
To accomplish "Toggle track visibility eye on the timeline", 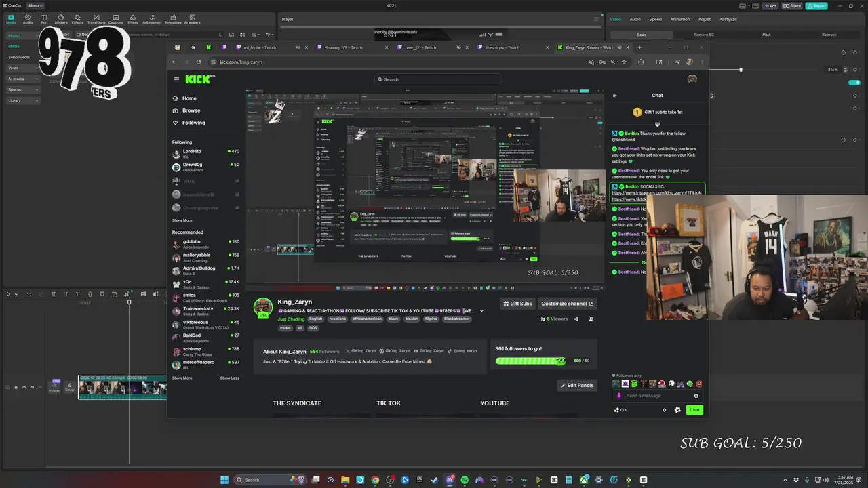I will [24, 388].
